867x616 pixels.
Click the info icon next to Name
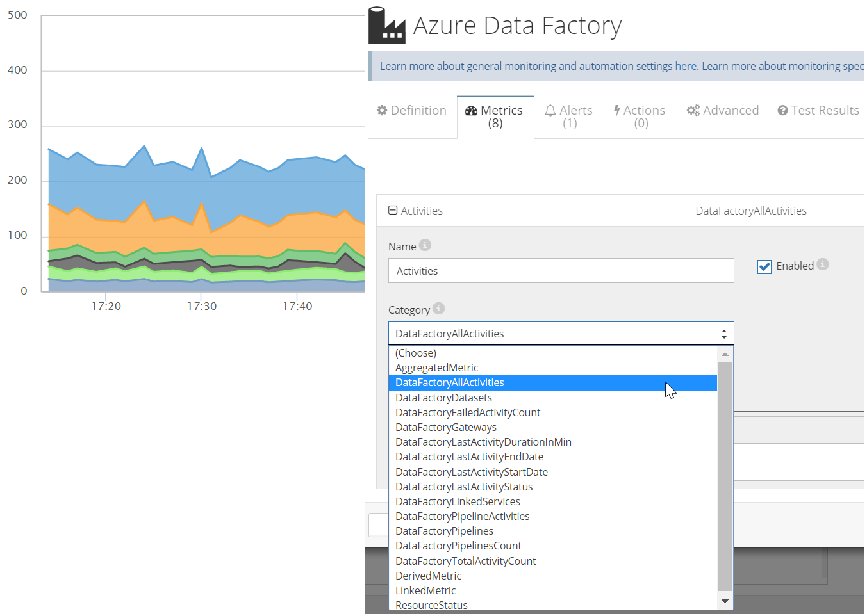point(425,245)
